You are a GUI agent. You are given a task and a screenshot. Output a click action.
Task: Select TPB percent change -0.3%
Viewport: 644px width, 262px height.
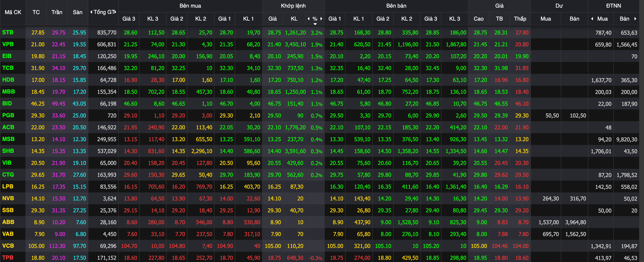click(x=316, y=258)
